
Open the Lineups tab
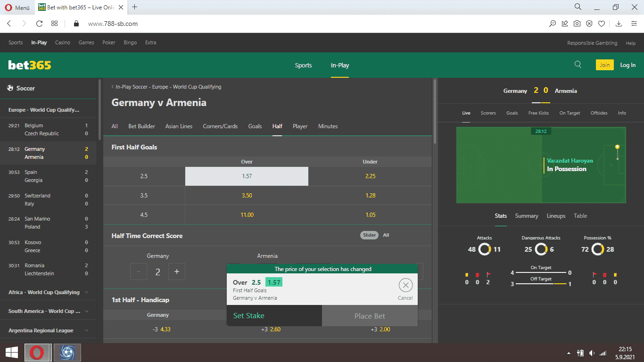556,216
